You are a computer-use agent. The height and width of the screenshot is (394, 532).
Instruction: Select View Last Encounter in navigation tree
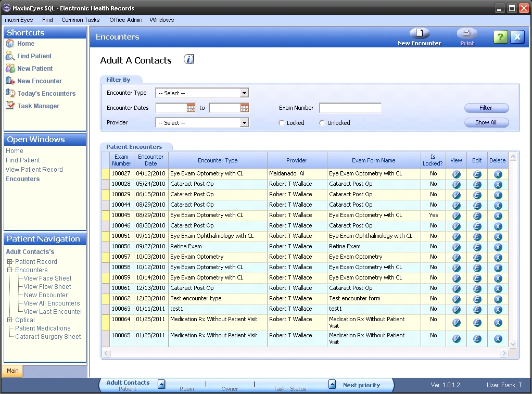(x=53, y=312)
